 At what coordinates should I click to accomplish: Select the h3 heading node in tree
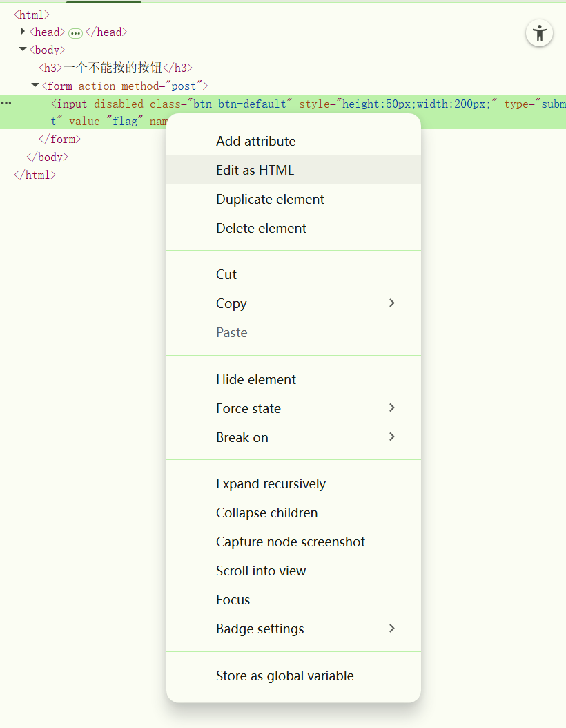115,68
